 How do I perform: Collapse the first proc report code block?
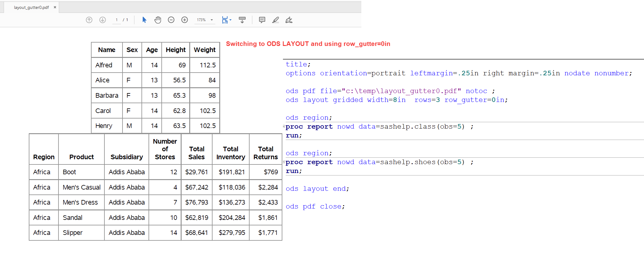[x=284, y=126]
